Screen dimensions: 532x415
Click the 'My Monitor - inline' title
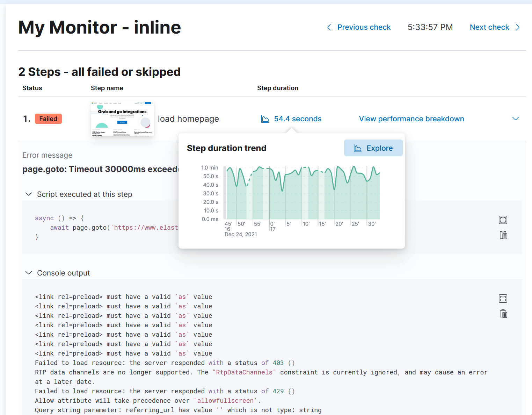click(x=100, y=27)
